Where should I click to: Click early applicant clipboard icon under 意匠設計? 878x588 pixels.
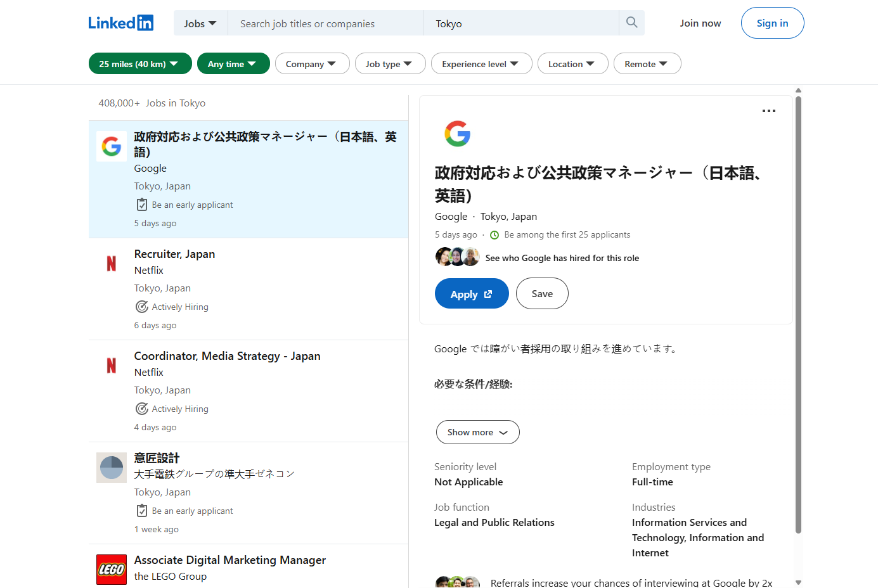point(142,511)
